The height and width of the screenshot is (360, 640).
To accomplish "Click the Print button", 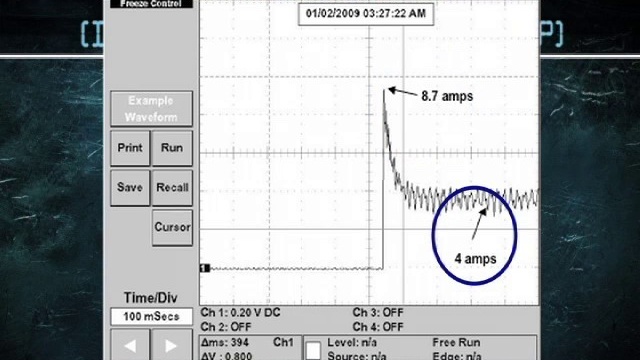I will tap(130, 148).
